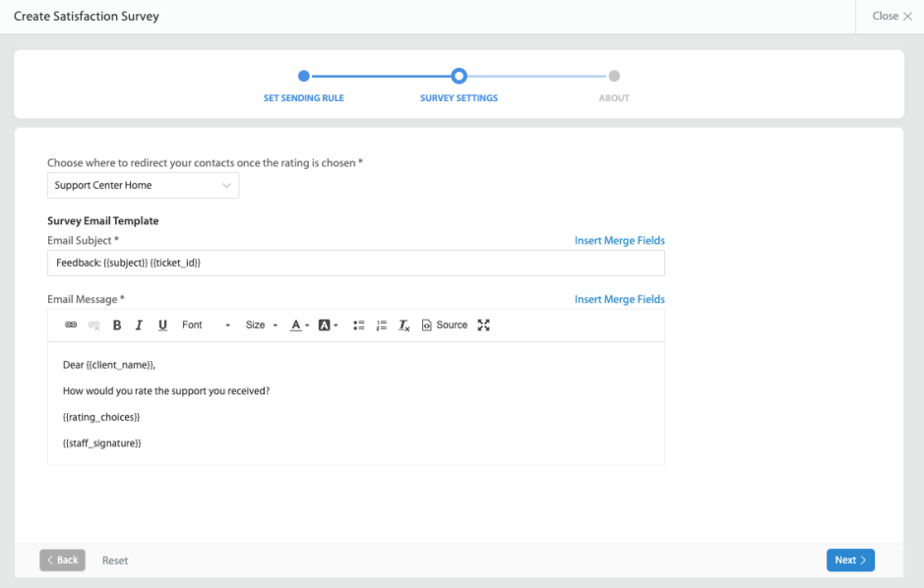Switch to the SET SENDING RULE step
This screenshot has height=588, width=924.
coord(303,97)
